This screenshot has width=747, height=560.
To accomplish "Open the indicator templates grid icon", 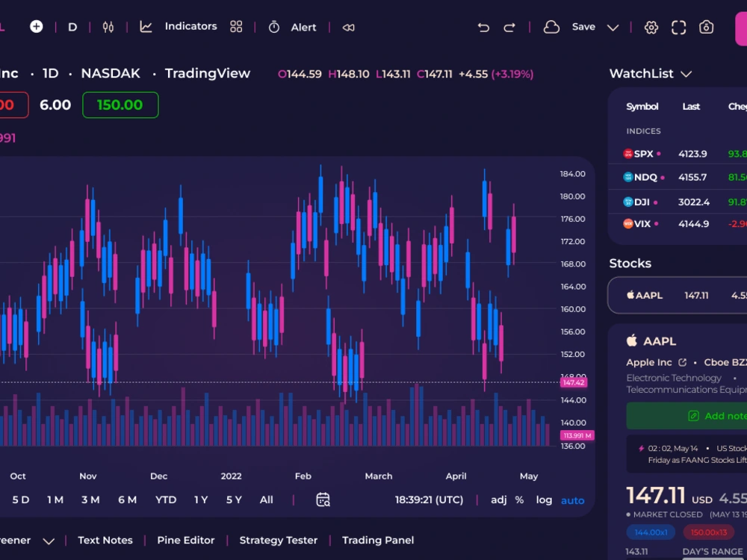I will pos(236,27).
